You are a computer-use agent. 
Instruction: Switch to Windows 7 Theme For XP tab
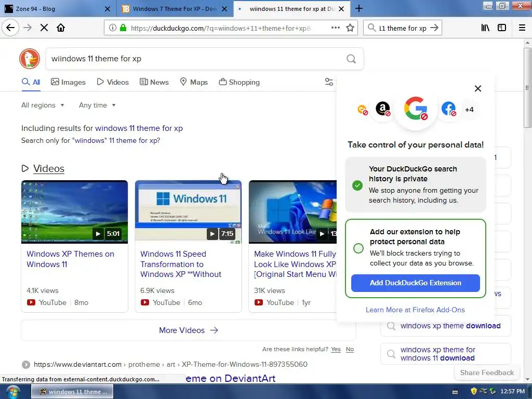[175, 9]
